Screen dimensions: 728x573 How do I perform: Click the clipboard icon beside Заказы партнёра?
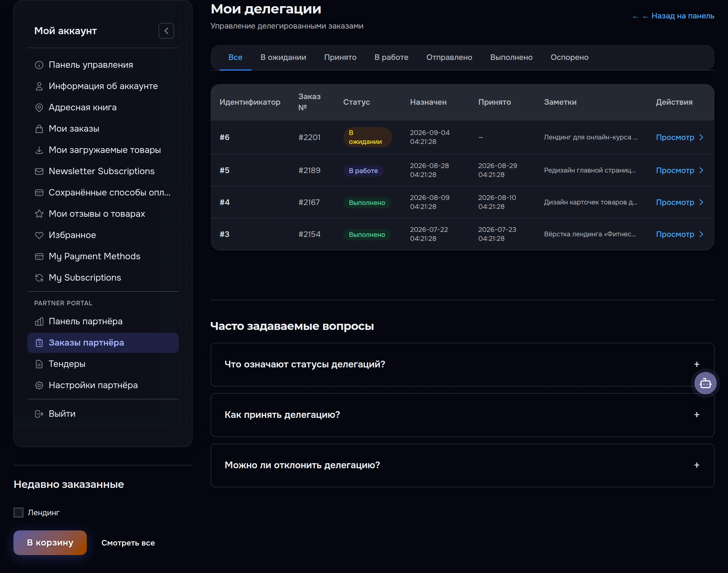point(39,343)
